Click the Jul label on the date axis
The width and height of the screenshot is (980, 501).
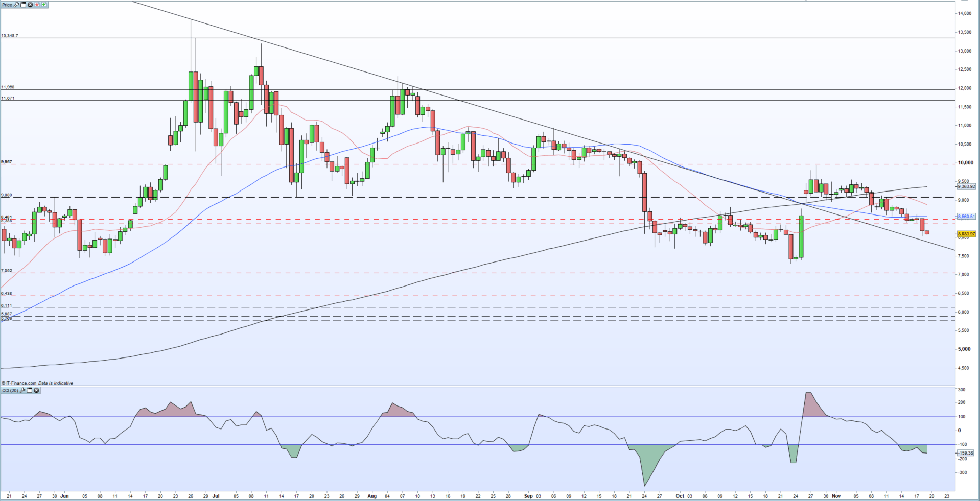click(x=216, y=496)
